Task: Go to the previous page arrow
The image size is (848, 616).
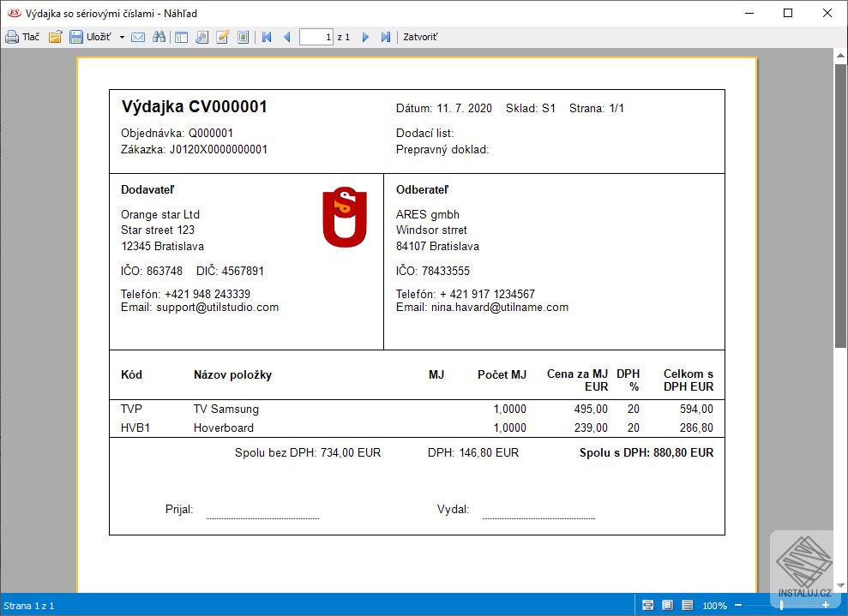Action: point(286,37)
